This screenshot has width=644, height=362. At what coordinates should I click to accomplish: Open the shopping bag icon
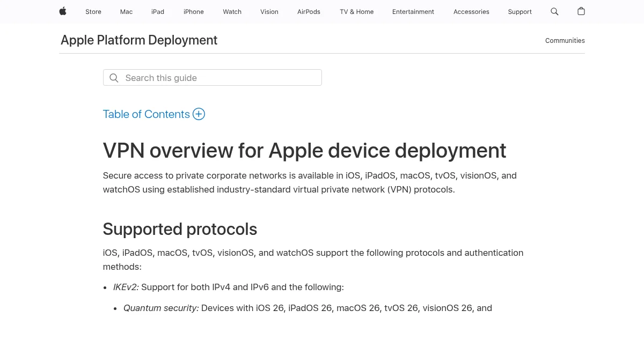581,11
